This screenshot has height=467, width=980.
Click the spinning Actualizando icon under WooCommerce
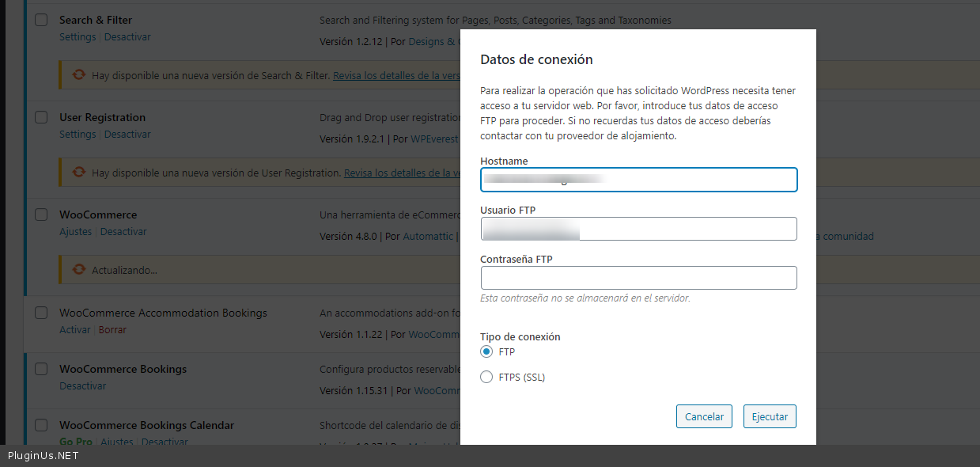coord(79,270)
